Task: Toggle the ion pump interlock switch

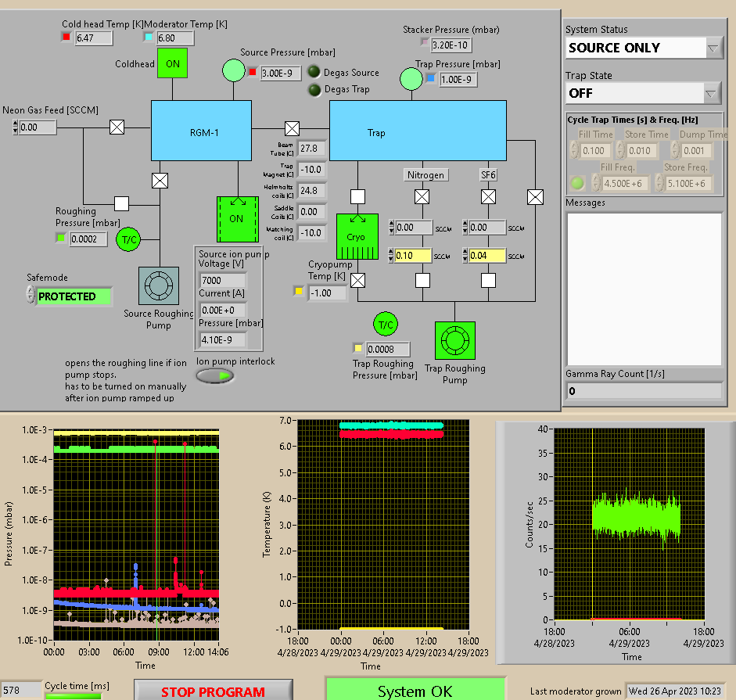Action: (214, 376)
